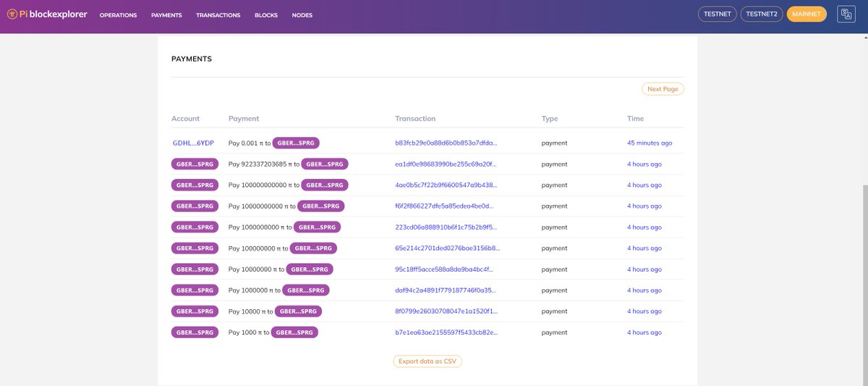Viewport: 868px width, 386px height.
Task: Open transaction 8f0799e26030708047e1a1520f1...
Action: (x=446, y=311)
